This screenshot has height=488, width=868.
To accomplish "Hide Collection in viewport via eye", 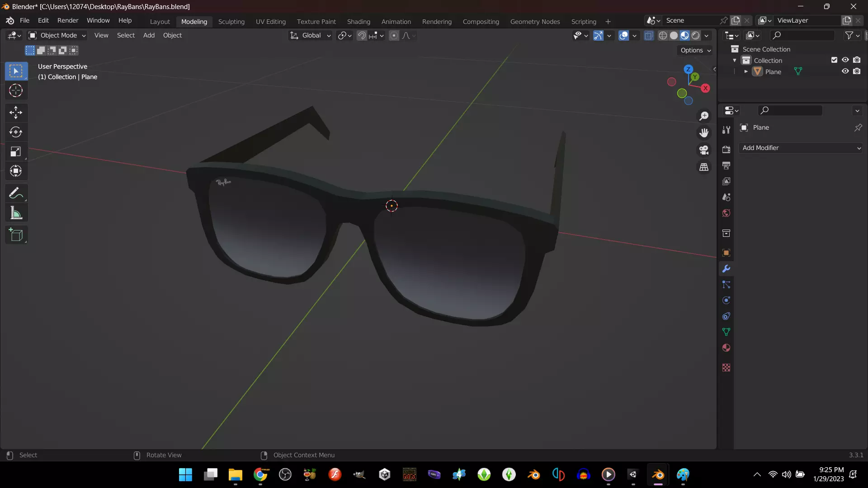I will point(845,60).
